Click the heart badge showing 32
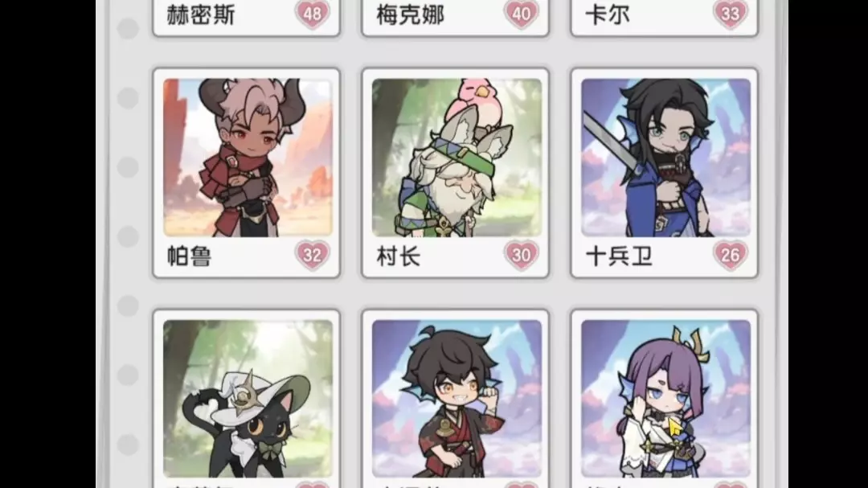The height and width of the screenshot is (488, 868). point(312,255)
